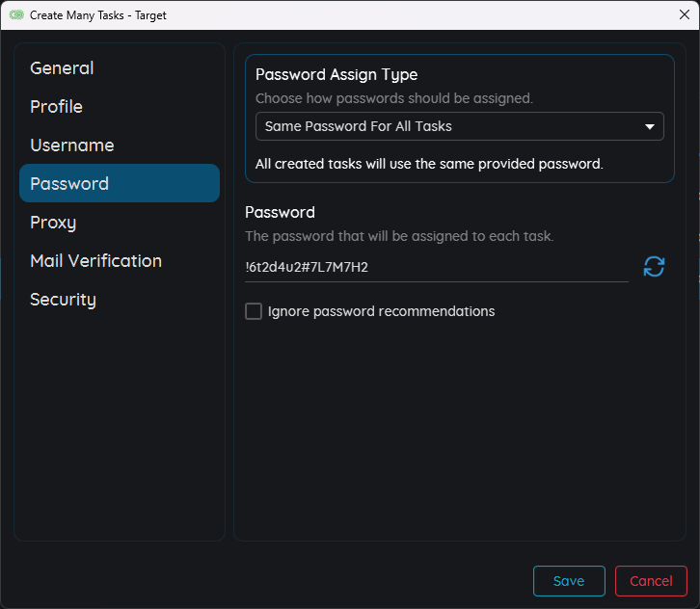The image size is (700, 609).
Task: Click the green app icon in title bar
Action: [16, 15]
